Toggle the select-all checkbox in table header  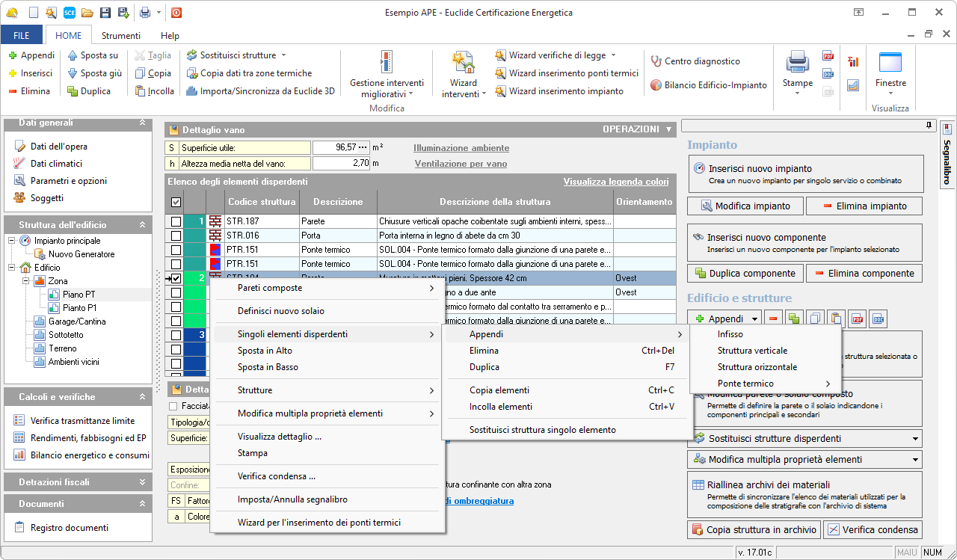point(176,202)
